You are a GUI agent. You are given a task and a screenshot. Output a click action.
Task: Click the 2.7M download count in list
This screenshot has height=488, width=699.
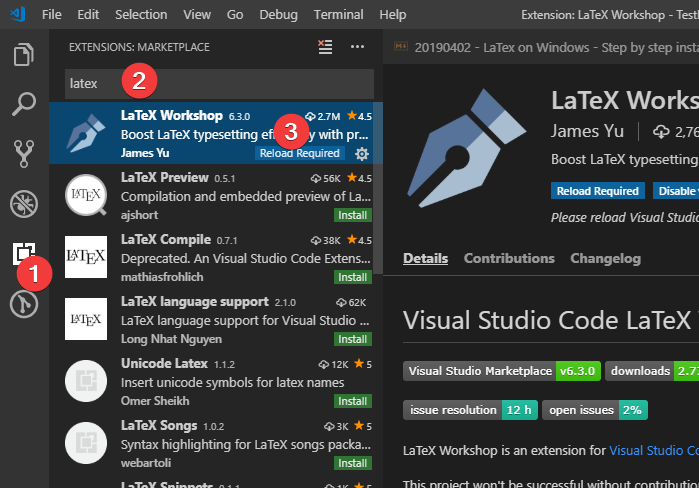pyautogui.click(x=323, y=116)
